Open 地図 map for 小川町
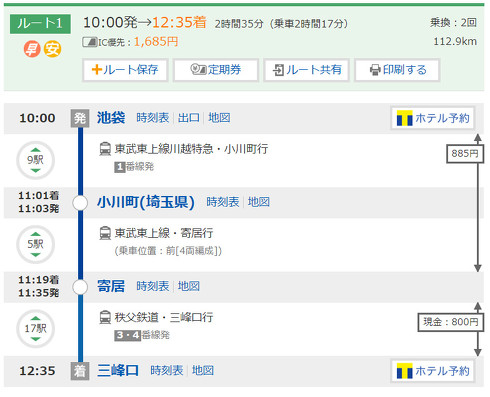The width and height of the screenshot is (490, 397). pos(259,202)
